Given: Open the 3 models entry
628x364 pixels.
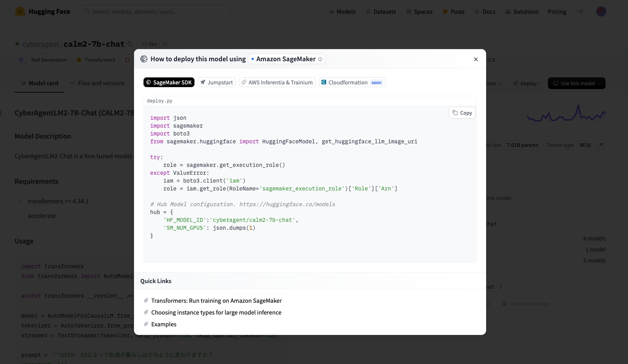Looking at the screenshot, I should [x=594, y=260].
